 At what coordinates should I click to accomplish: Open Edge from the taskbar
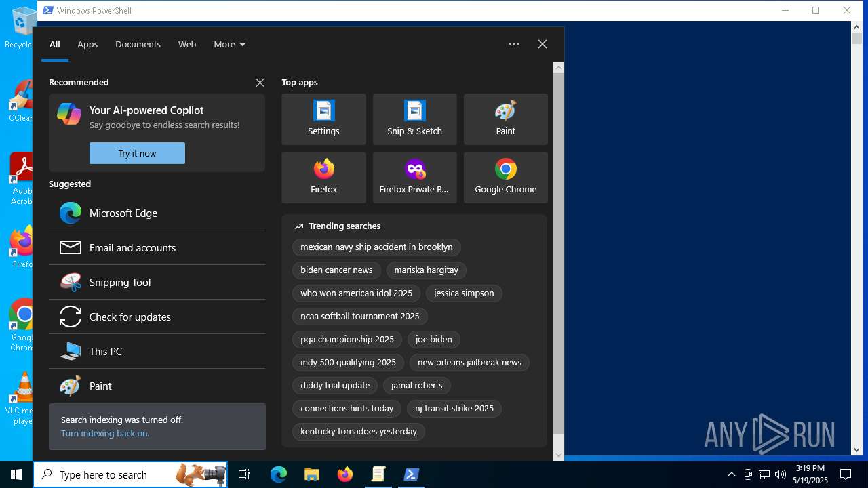pos(279,474)
